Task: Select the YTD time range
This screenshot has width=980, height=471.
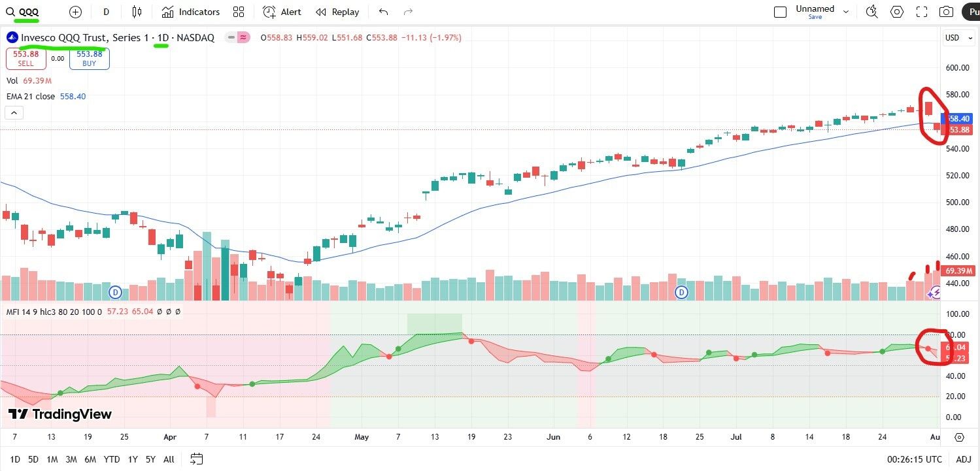Action: click(112, 459)
